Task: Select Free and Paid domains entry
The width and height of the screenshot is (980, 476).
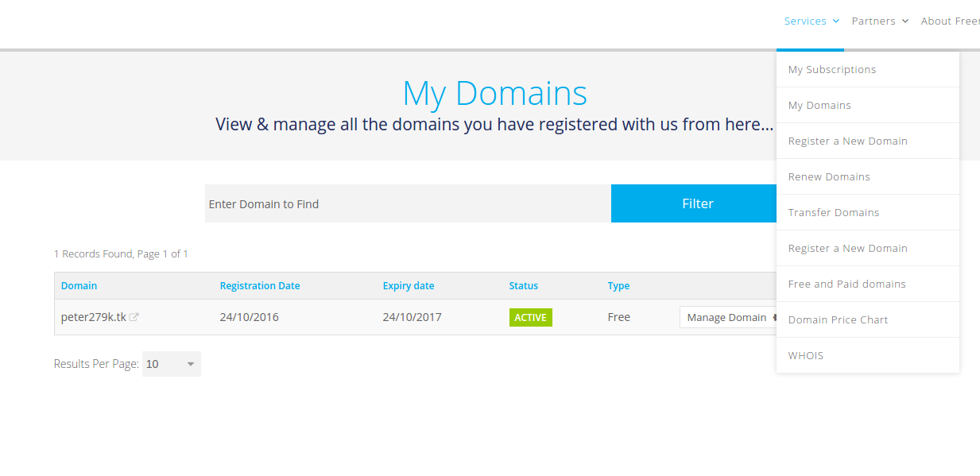Action: click(846, 284)
